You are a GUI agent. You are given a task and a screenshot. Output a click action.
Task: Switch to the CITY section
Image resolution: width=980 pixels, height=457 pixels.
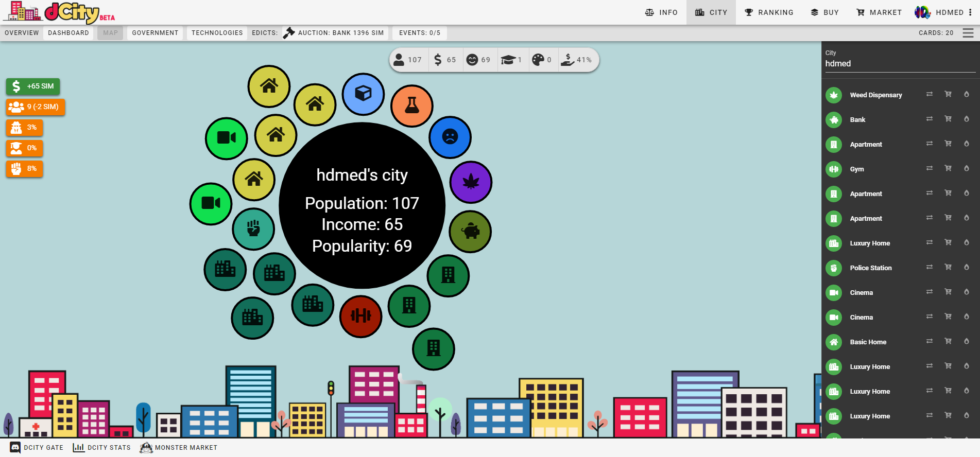click(x=711, y=12)
